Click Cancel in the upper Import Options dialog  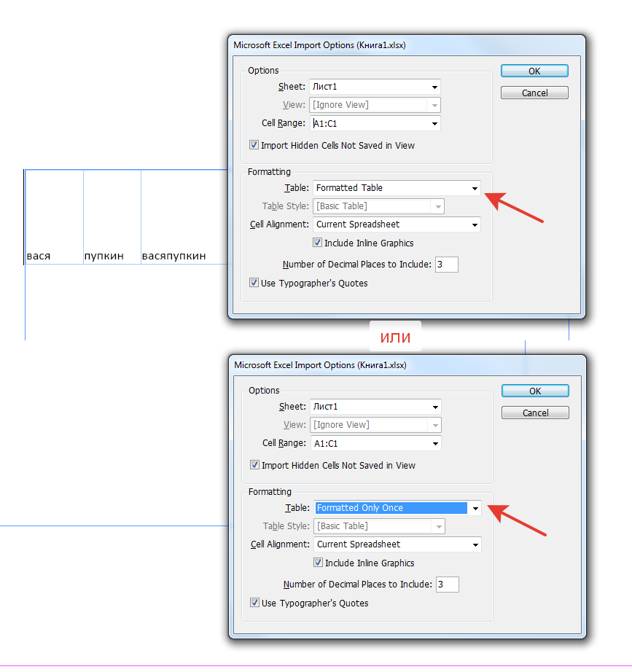(x=534, y=93)
